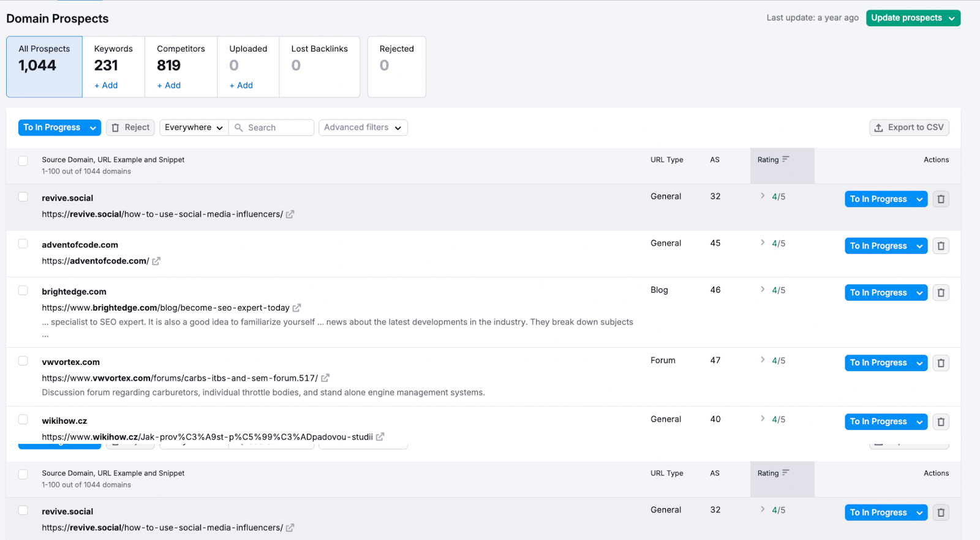Click the Reject button in toolbar
Viewport: 980px width, 540px height.
tap(130, 127)
